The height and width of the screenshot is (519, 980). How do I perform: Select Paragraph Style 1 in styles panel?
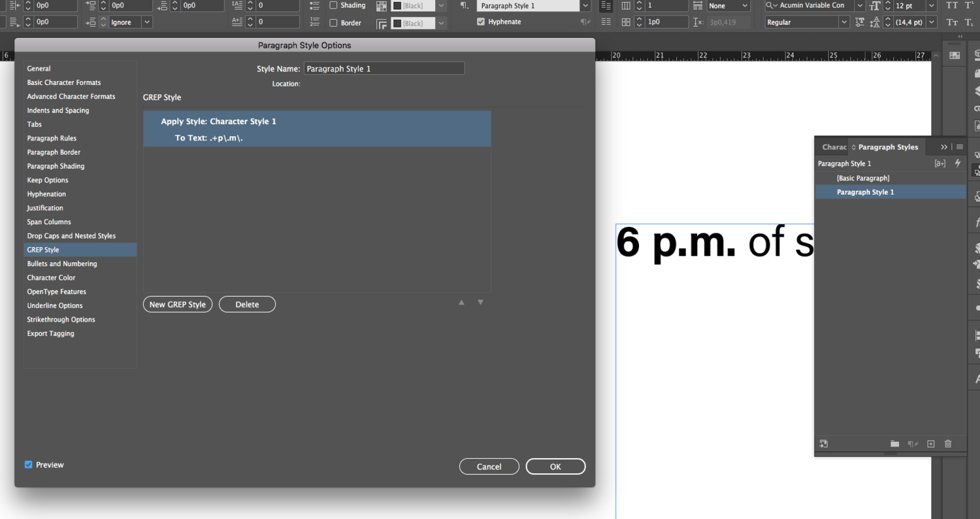pos(890,192)
